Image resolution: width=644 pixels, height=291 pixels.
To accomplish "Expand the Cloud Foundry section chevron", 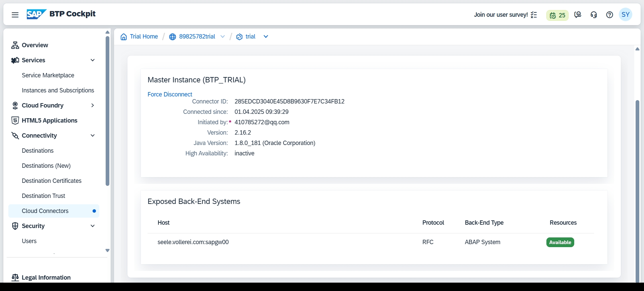I will [x=93, y=105].
